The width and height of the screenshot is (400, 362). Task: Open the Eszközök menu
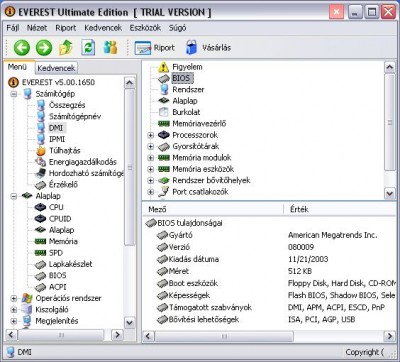(145, 28)
